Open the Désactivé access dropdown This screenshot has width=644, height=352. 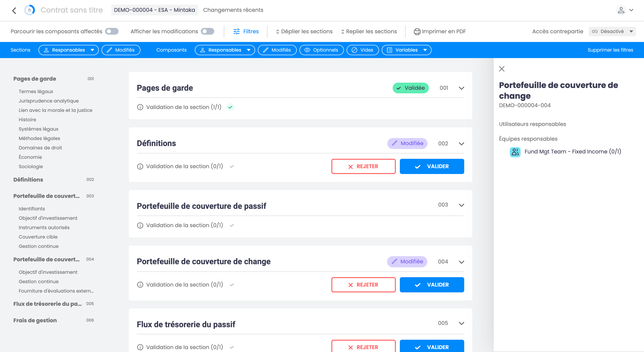612,31
